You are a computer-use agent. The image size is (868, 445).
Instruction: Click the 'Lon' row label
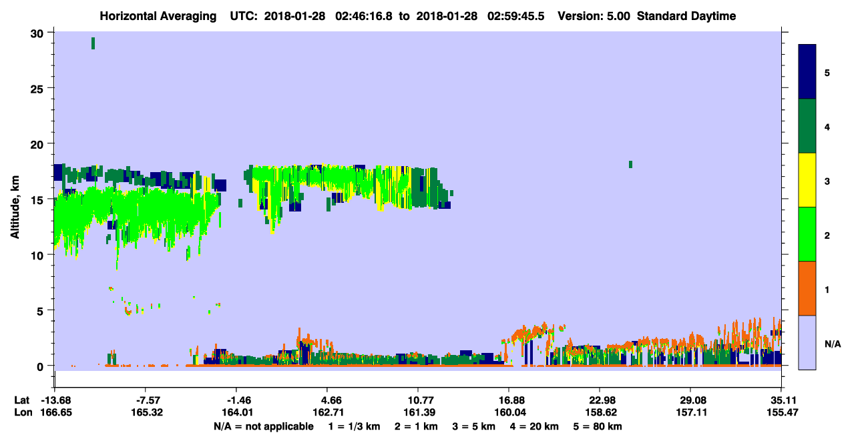22,412
